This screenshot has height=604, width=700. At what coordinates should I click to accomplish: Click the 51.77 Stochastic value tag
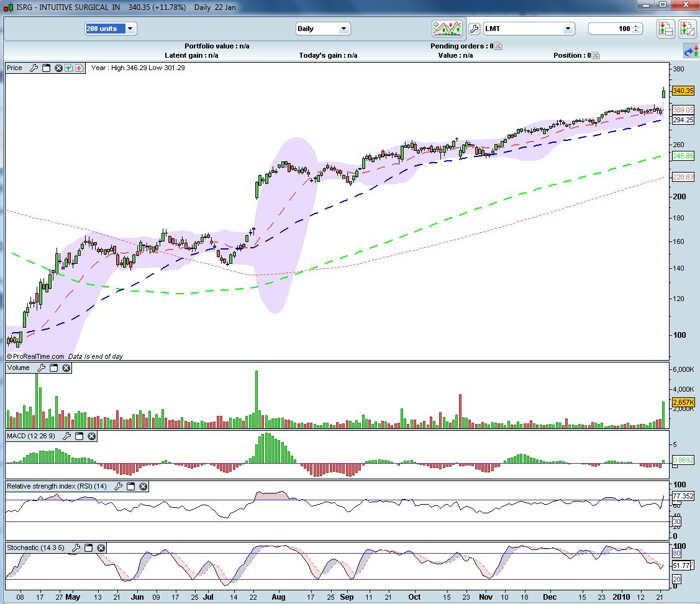point(682,566)
